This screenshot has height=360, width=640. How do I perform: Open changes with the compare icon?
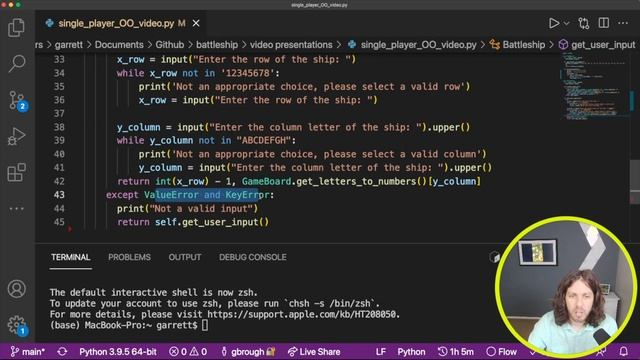pyautogui.click(x=584, y=23)
